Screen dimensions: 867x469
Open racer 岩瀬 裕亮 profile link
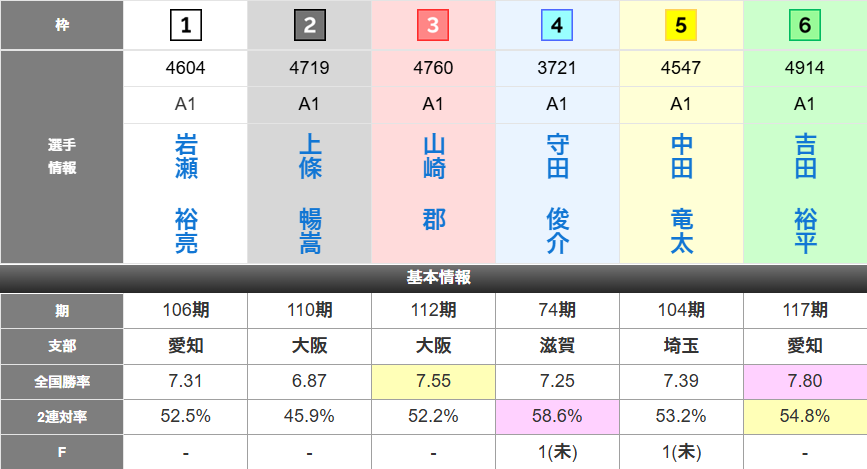coord(186,194)
